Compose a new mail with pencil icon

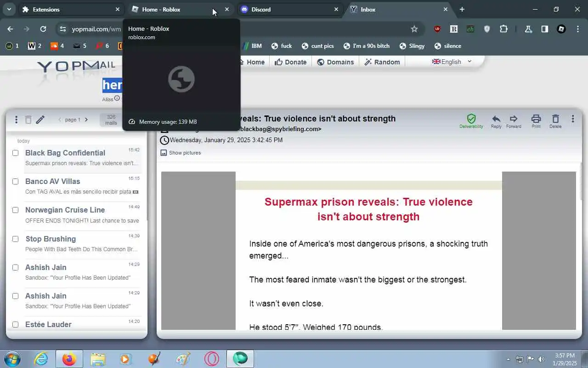(x=40, y=120)
